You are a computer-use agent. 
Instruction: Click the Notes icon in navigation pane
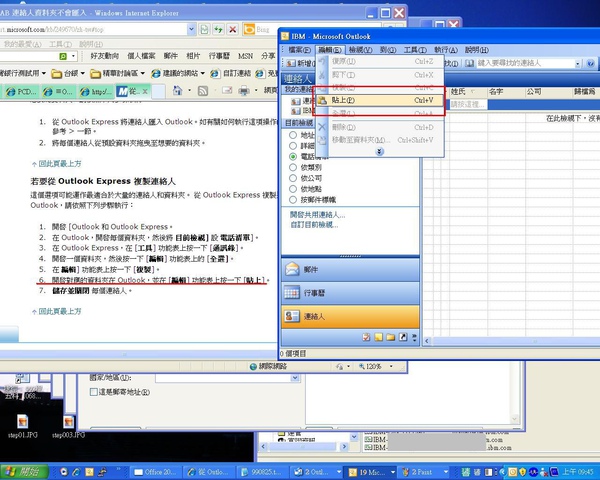coord(378,337)
